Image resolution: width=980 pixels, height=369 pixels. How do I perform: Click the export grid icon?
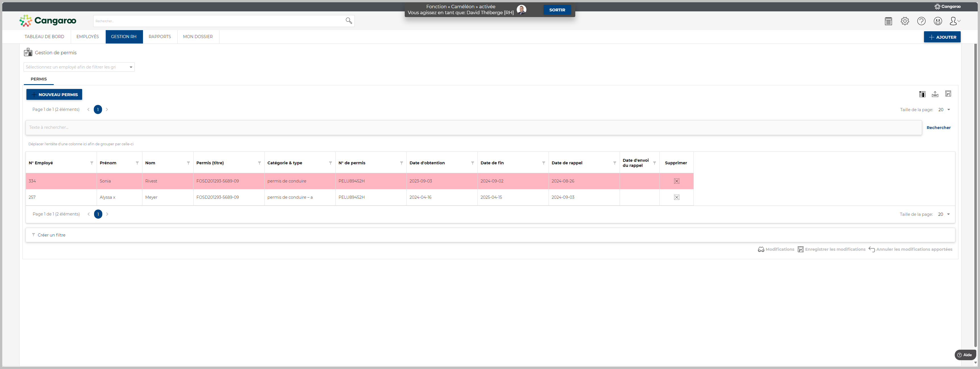(935, 94)
